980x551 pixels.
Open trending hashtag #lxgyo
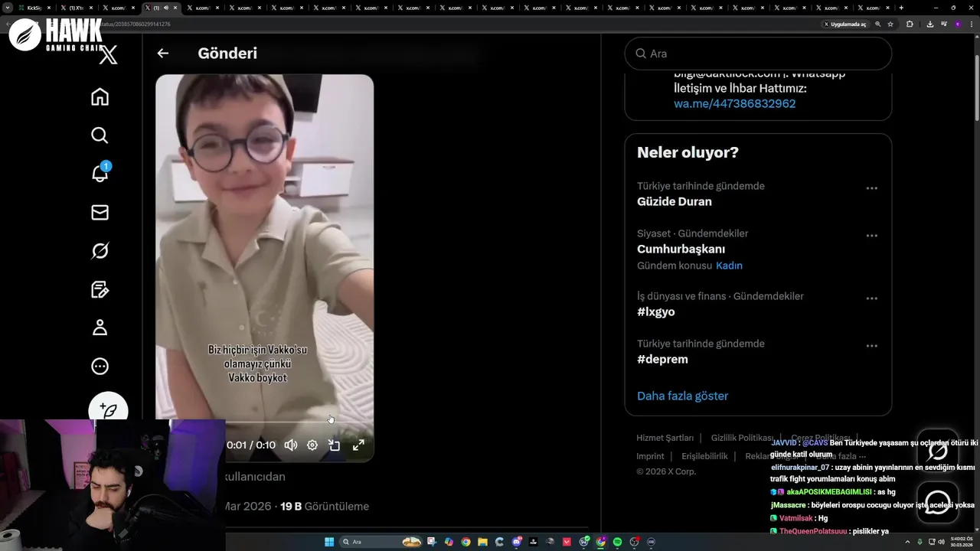[x=655, y=311]
